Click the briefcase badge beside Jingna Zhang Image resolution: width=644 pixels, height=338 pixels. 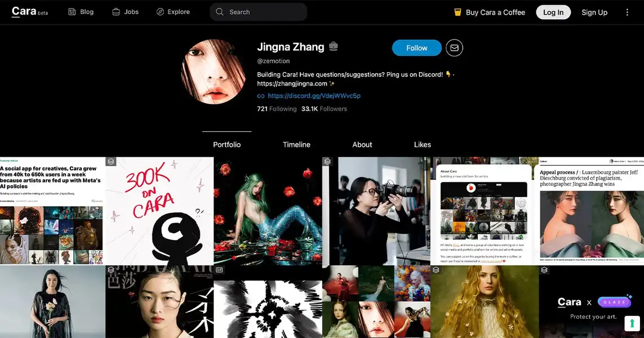tap(334, 46)
